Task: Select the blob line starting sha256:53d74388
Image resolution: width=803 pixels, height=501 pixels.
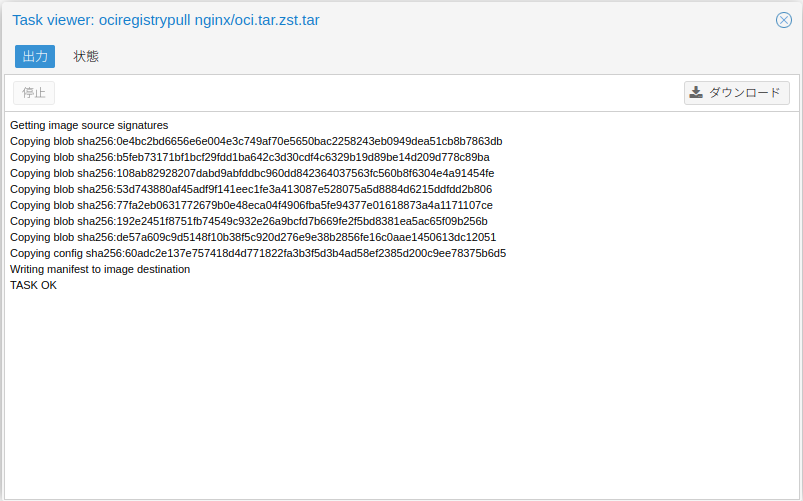Action: coord(251,190)
